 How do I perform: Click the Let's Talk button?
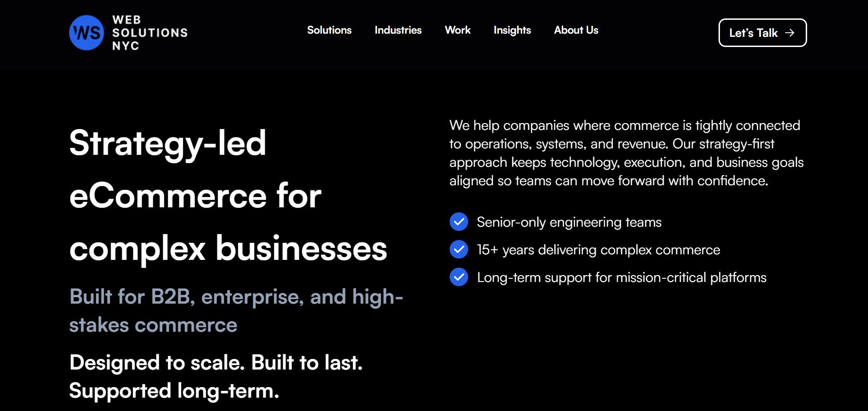pyautogui.click(x=762, y=33)
